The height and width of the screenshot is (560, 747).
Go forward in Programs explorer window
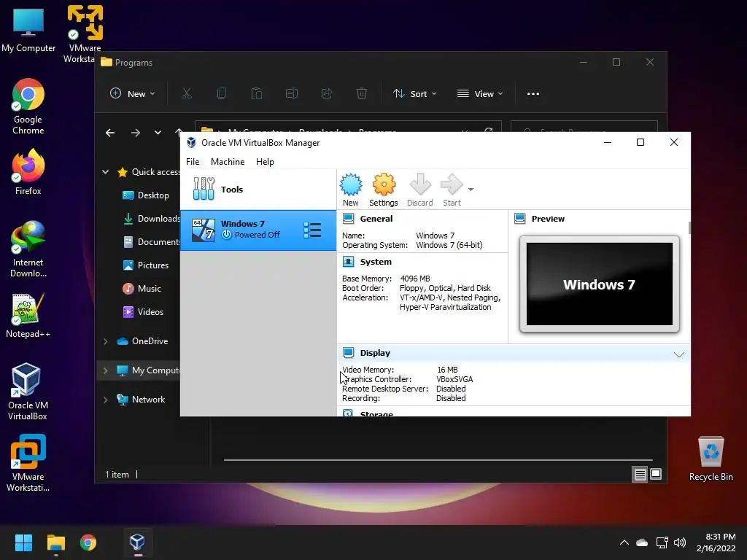(x=136, y=133)
